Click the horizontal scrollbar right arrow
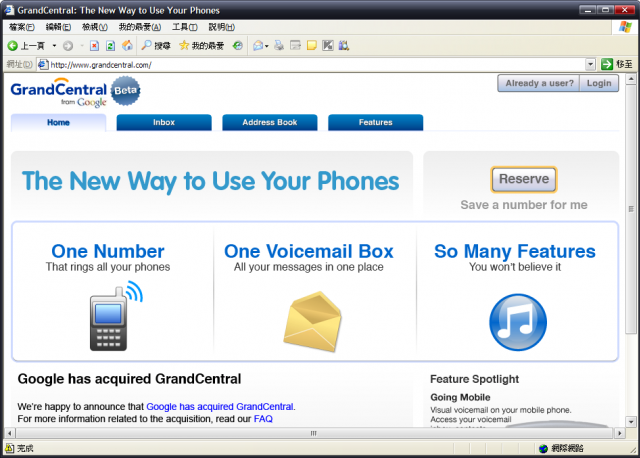640x458 pixels. pos(620,433)
